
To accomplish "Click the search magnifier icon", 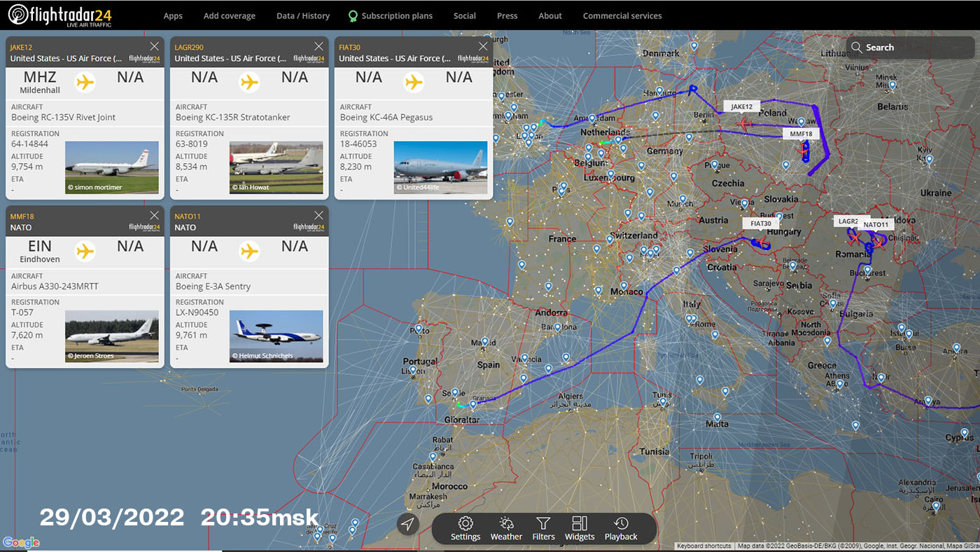I will (x=856, y=47).
